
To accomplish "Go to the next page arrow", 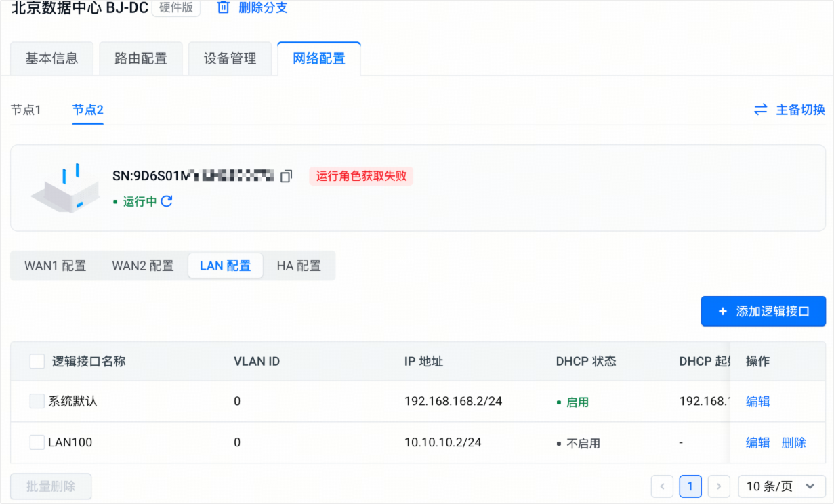I will click(719, 486).
